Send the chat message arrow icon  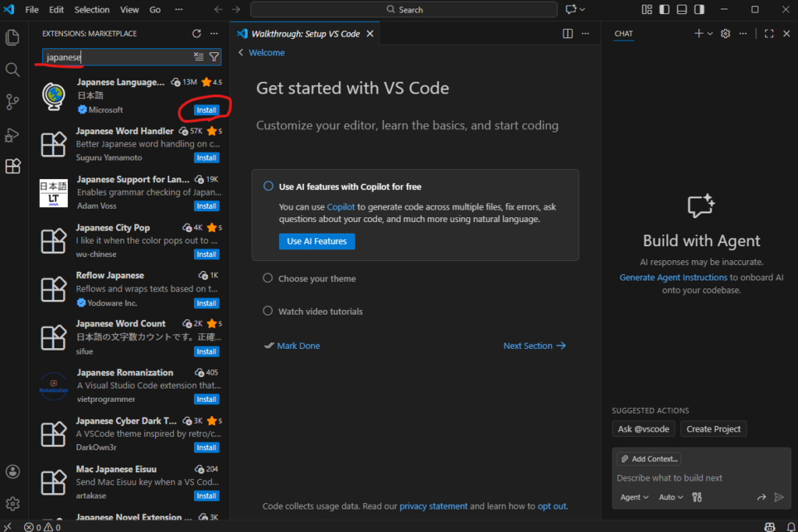pos(779,497)
